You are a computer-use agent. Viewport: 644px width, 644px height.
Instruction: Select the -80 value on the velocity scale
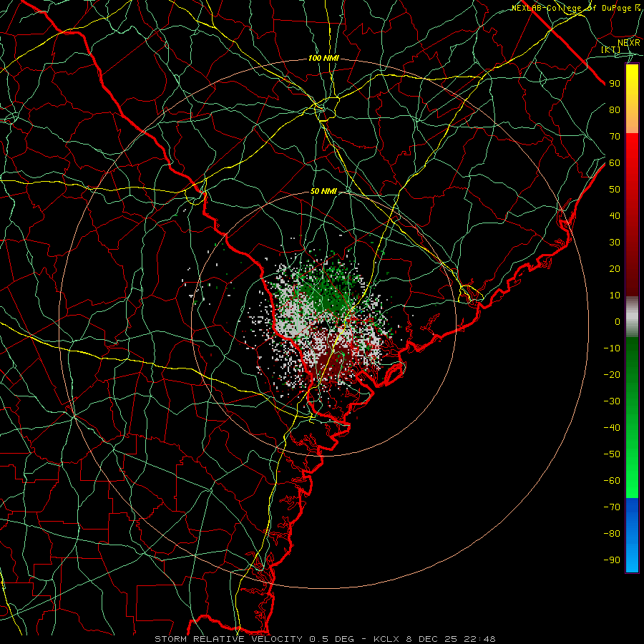612,534
